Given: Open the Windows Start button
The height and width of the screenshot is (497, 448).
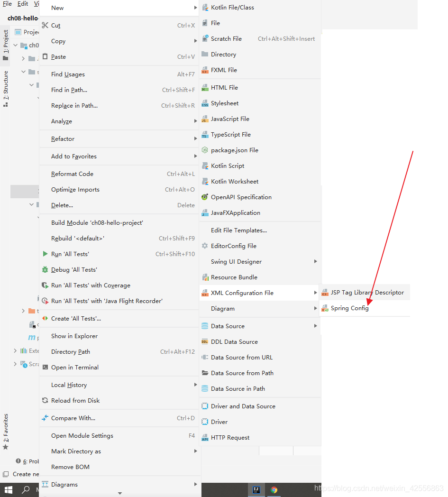Looking at the screenshot, I should [8, 490].
